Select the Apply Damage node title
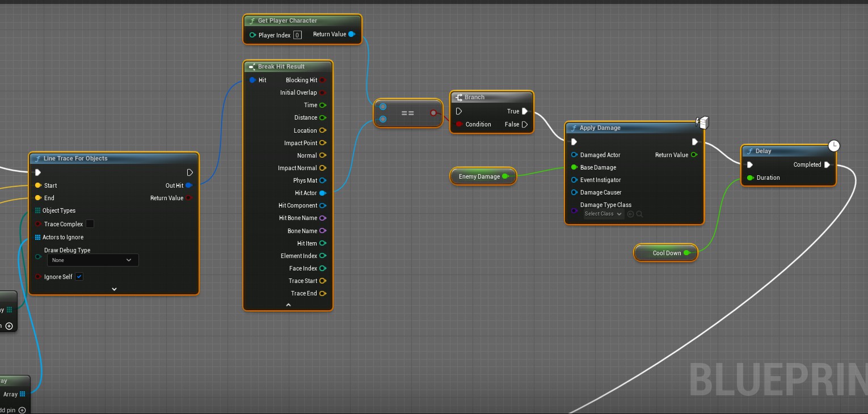This screenshot has height=414, width=868. point(600,128)
